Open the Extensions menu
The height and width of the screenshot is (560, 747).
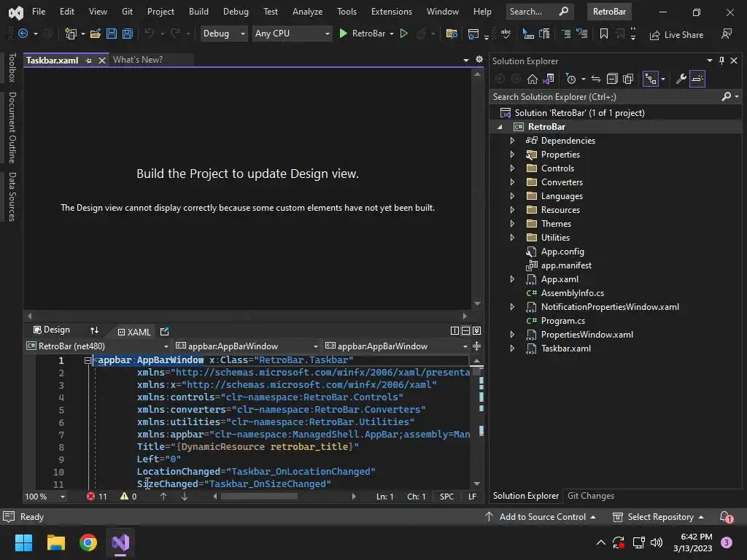[392, 12]
